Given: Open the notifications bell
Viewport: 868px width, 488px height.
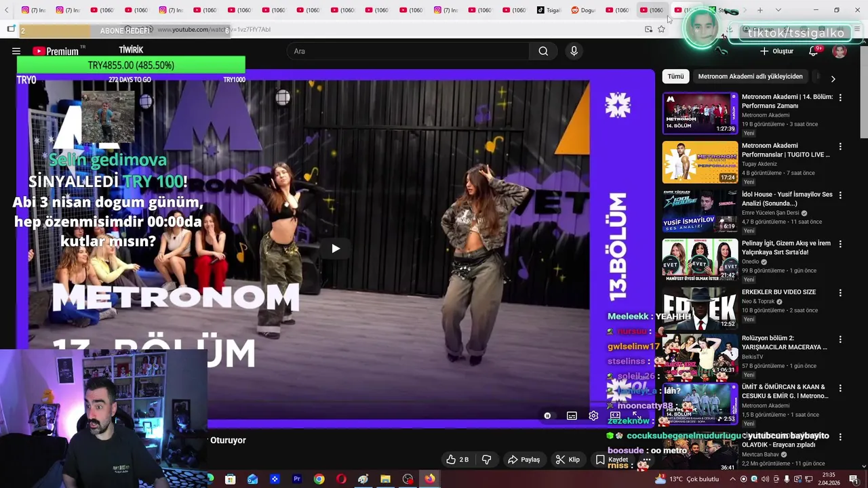Looking at the screenshot, I should point(814,51).
